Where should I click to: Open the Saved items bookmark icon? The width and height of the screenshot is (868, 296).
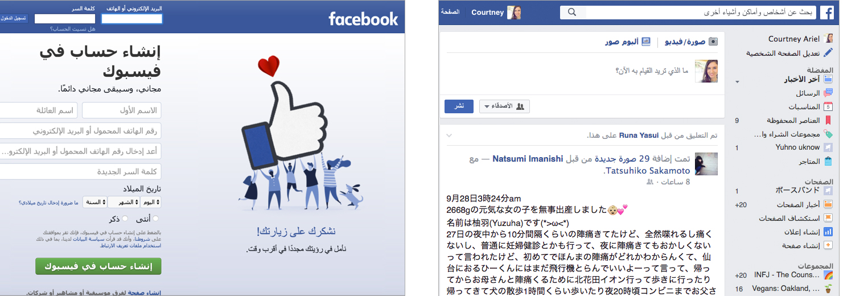(828, 120)
